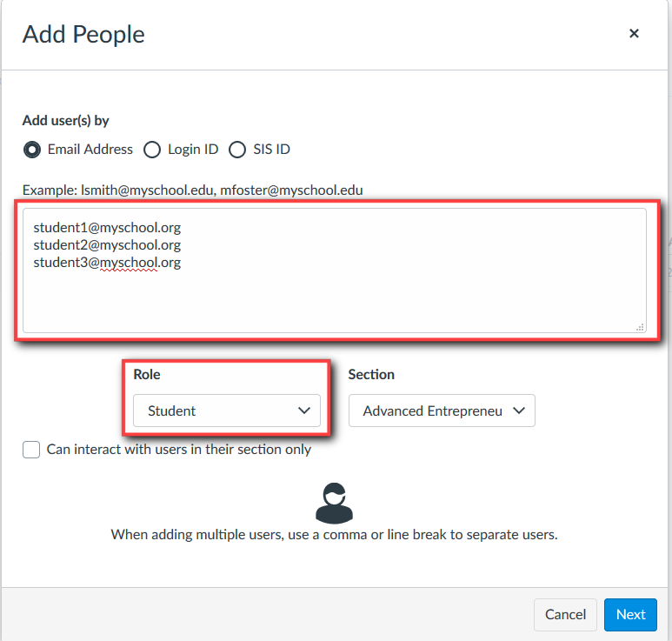Screen dimensions: 672x641
Task: Click the chevron arrow in the Section dropdown
Action: click(x=519, y=411)
